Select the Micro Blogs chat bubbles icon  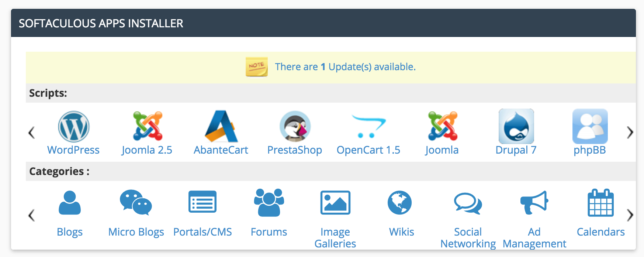pyautogui.click(x=136, y=202)
